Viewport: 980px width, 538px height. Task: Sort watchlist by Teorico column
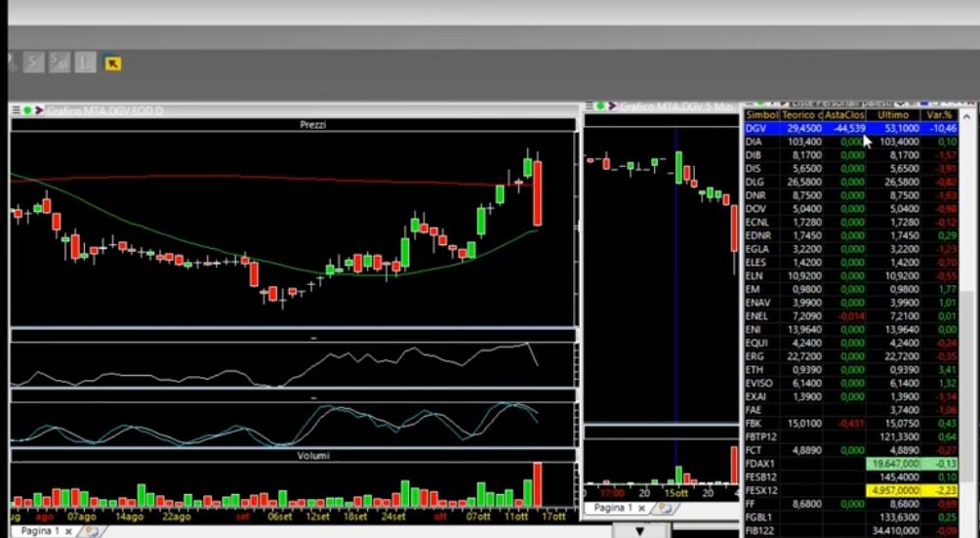[x=802, y=115]
